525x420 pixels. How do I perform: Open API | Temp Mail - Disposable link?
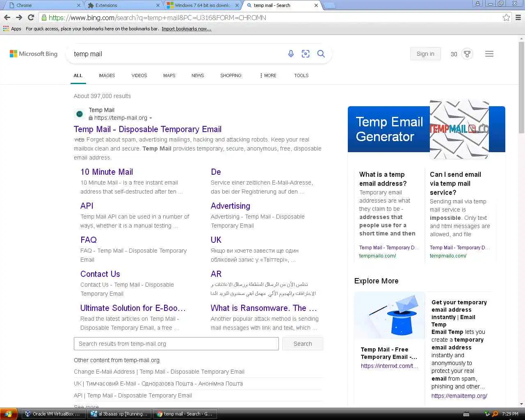(x=133, y=395)
